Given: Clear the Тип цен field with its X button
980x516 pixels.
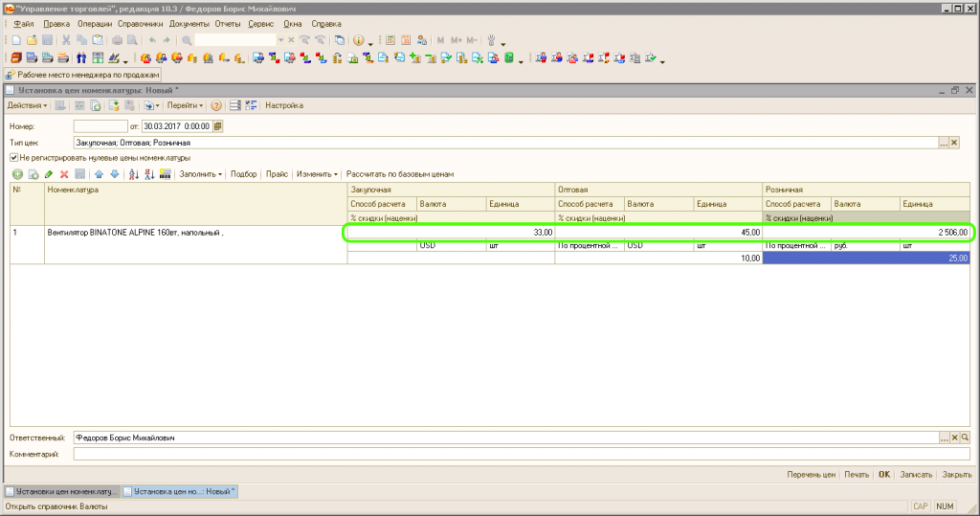Looking at the screenshot, I should point(954,144).
